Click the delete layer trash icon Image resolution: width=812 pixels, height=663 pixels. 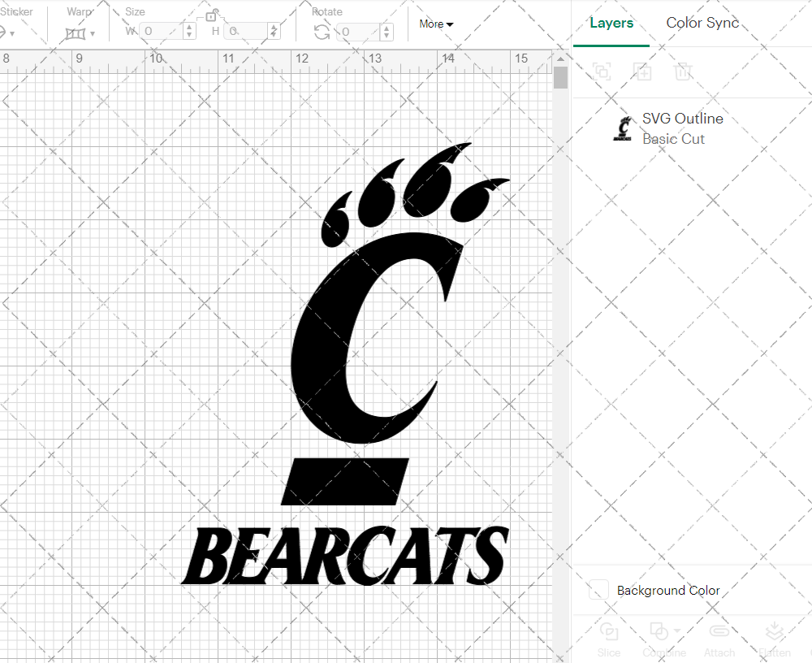tap(684, 71)
